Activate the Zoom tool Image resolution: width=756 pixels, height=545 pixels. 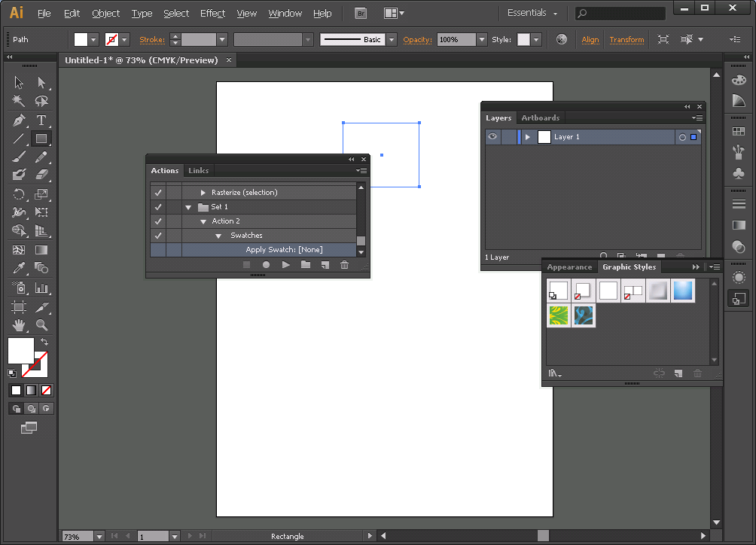41,325
